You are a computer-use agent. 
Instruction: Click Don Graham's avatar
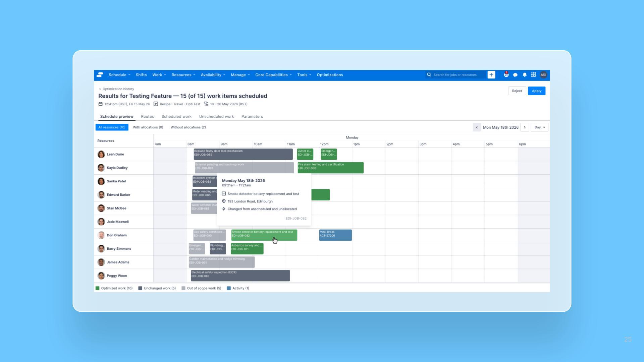[x=101, y=235]
